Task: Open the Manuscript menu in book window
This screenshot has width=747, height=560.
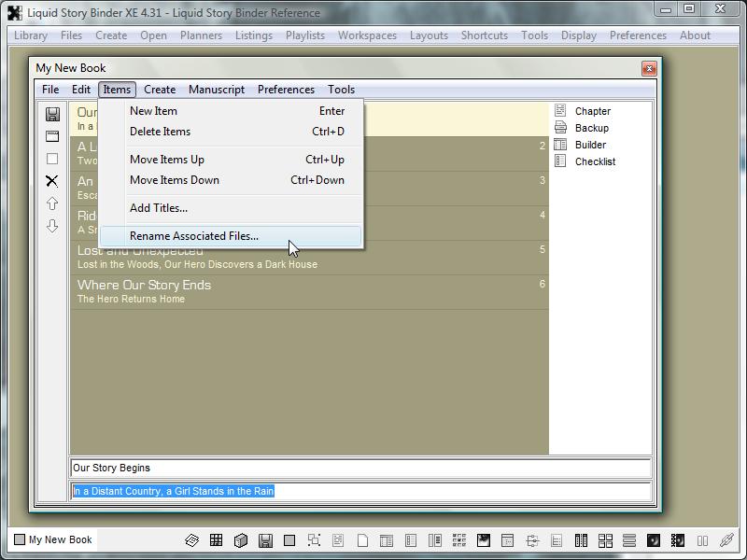Action: point(217,90)
